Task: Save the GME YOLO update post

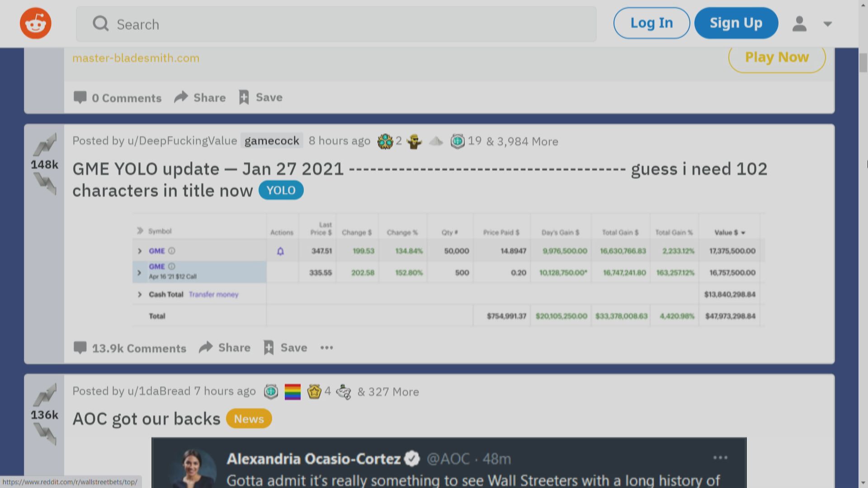Action: (285, 347)
